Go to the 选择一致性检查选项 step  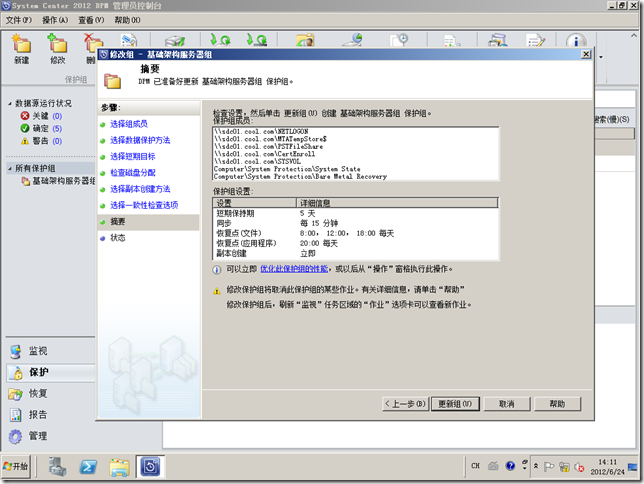point(144,205)
